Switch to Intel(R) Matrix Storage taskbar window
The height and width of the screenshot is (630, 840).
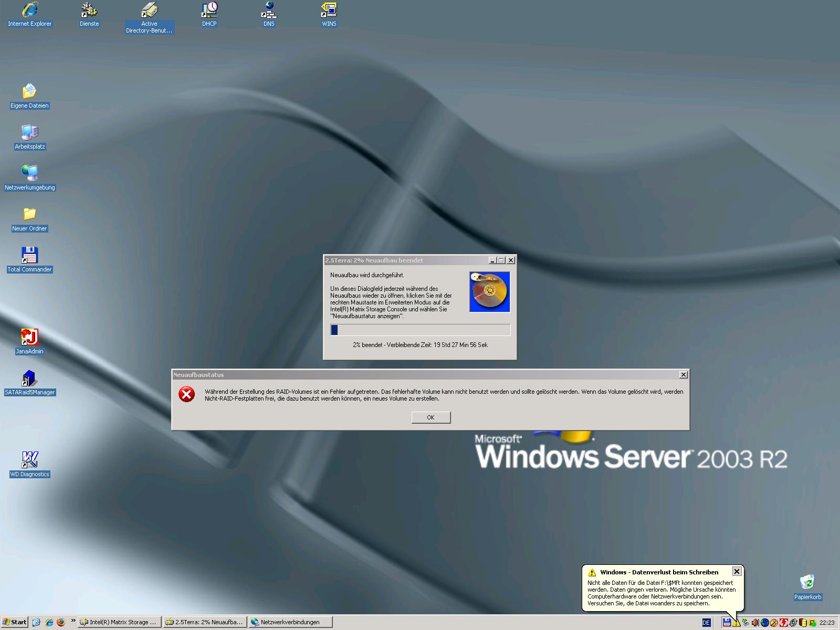pos(119,622)
